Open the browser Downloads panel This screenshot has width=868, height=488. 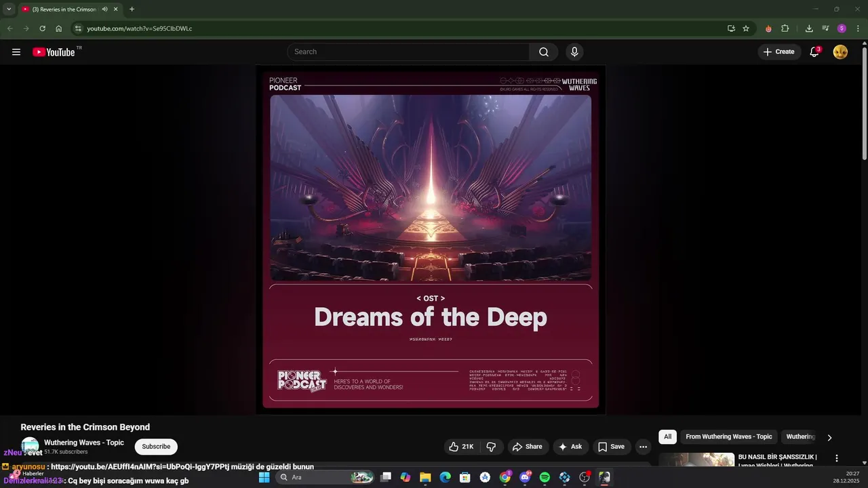pyautogui.click(x=809, y=28)
